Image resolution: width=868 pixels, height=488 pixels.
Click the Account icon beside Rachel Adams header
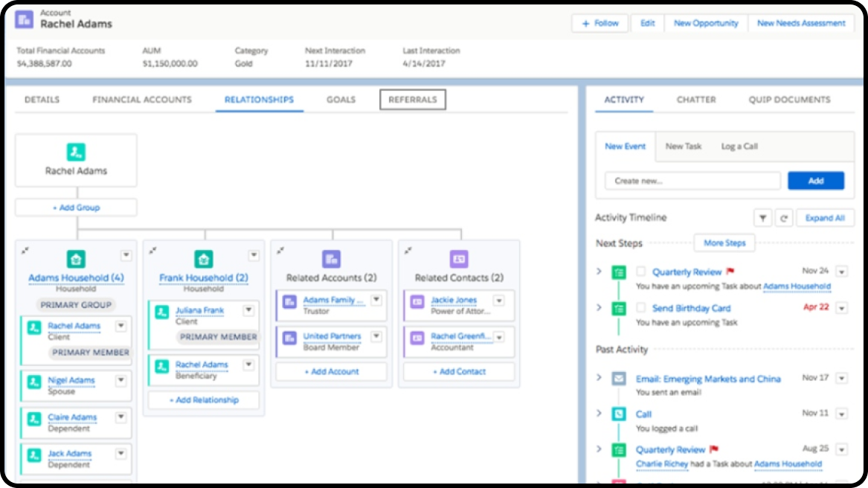(25, 19)
